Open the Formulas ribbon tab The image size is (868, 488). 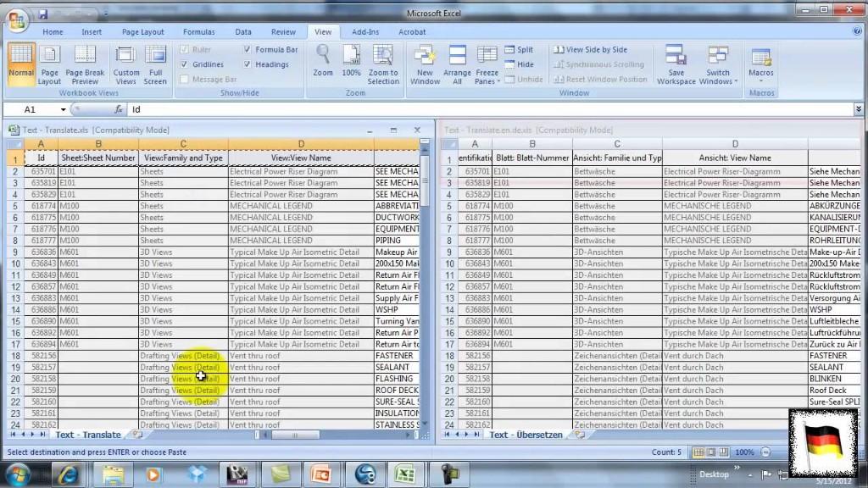pyautogui.click(x=198, y=32)
